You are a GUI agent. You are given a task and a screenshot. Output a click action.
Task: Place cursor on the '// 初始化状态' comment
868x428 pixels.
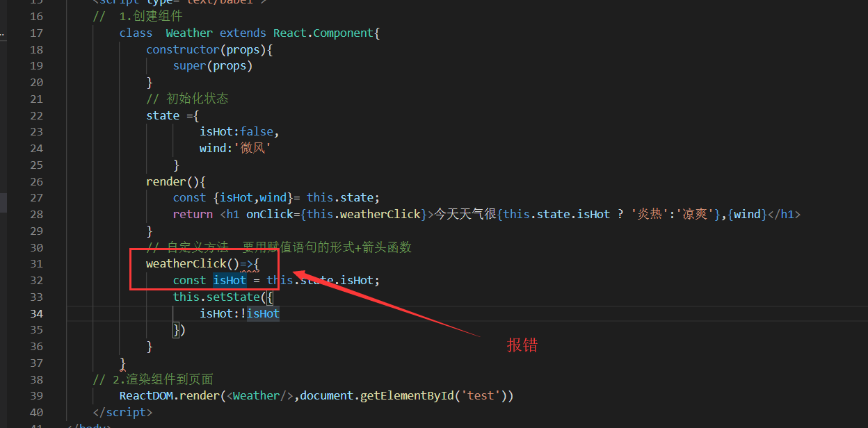[187, 99]
